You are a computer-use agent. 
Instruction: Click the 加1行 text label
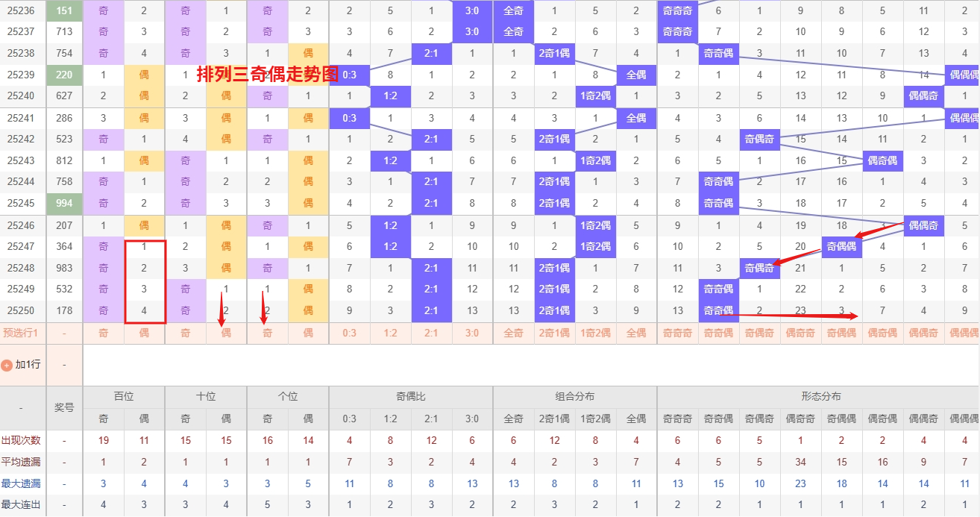tap(28, 365)
